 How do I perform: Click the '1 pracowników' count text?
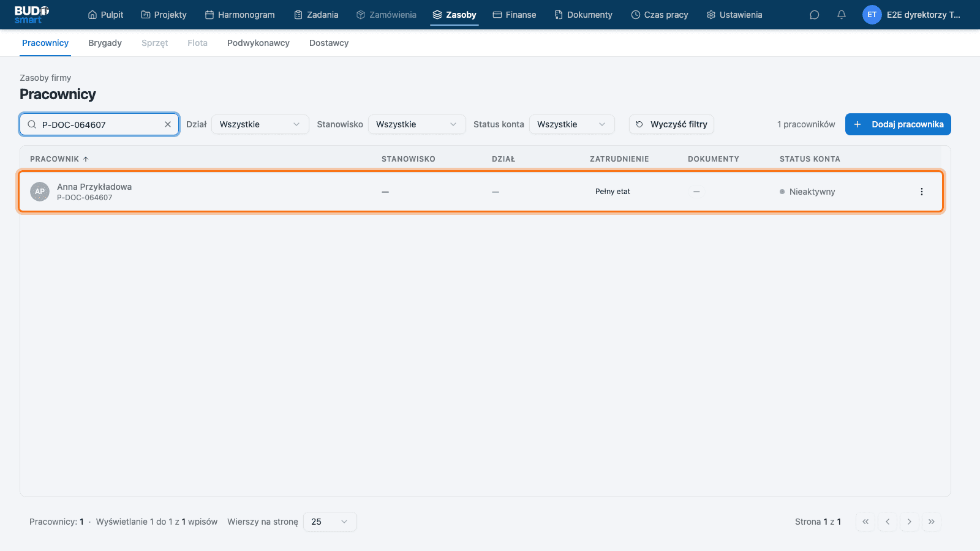click(806, 124)
